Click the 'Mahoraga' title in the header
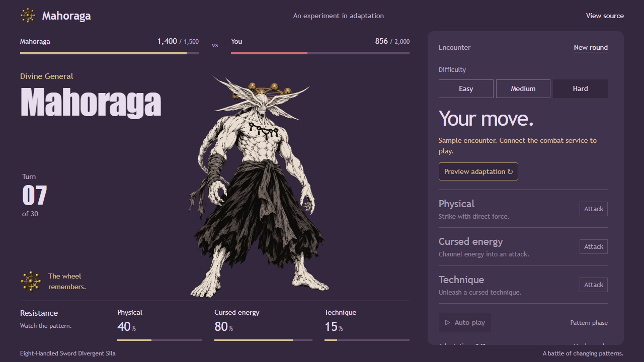644x362 pixels. 66,16
